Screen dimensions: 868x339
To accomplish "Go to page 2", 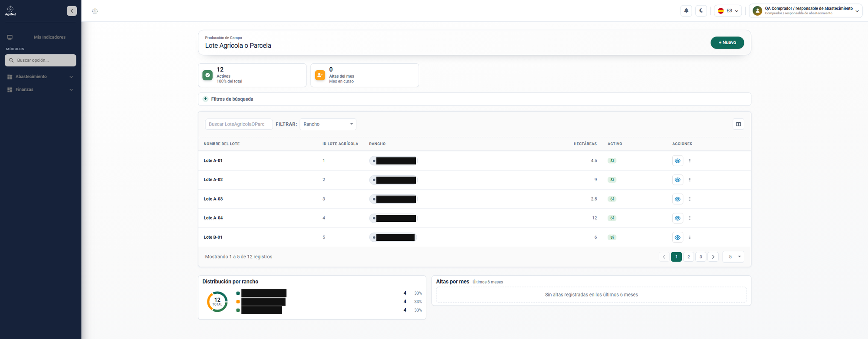I will 688,257.
